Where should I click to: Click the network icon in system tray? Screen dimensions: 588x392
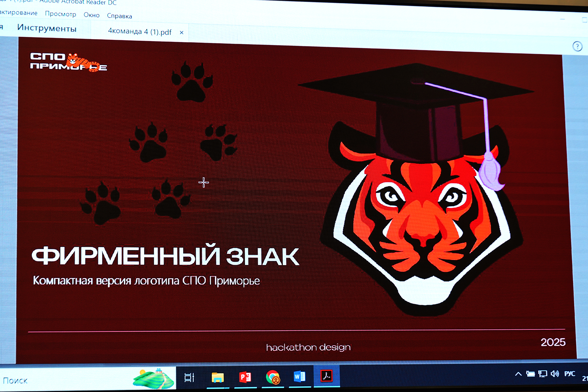point(543,374)
